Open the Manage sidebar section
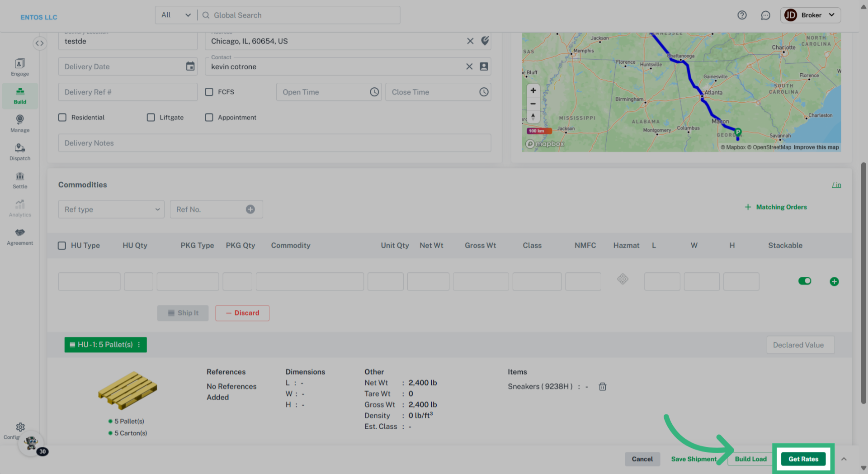The image size is (868, 474). (x=20, y=123)
